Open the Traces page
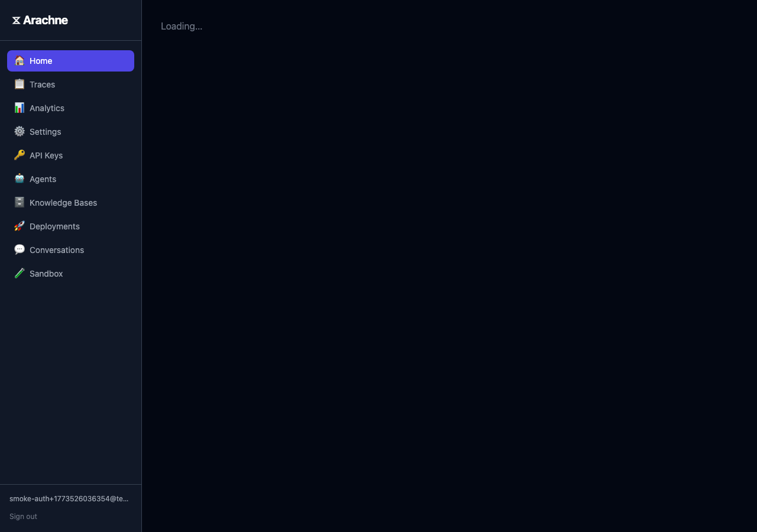757x532 pixels. tap(42, 84)
